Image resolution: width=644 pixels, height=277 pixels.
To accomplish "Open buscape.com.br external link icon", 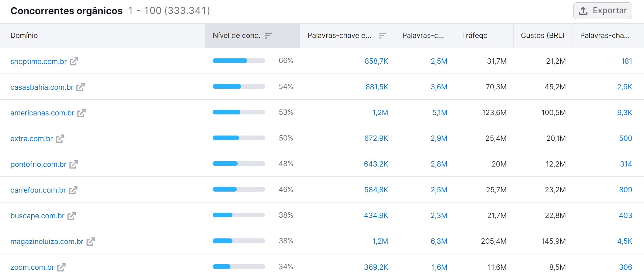I will pos(71,216).
